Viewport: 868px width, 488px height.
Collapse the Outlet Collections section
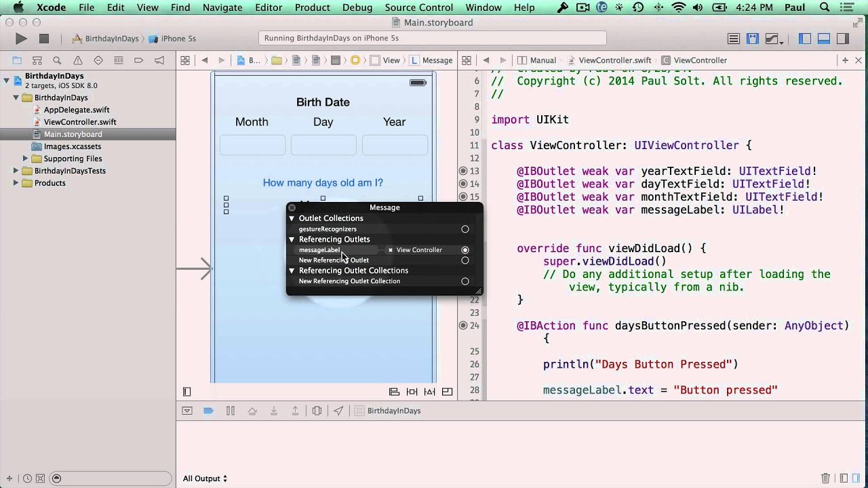point(292,218)
